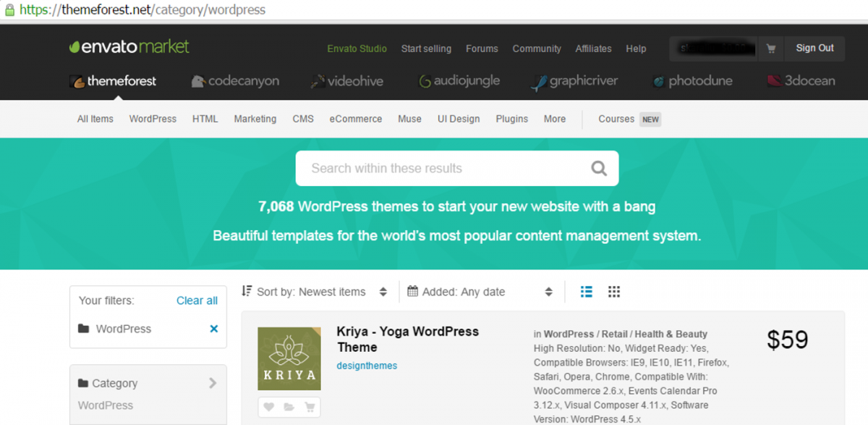
Task: Open the eCommerce category menu
Action: coord(355,119)
